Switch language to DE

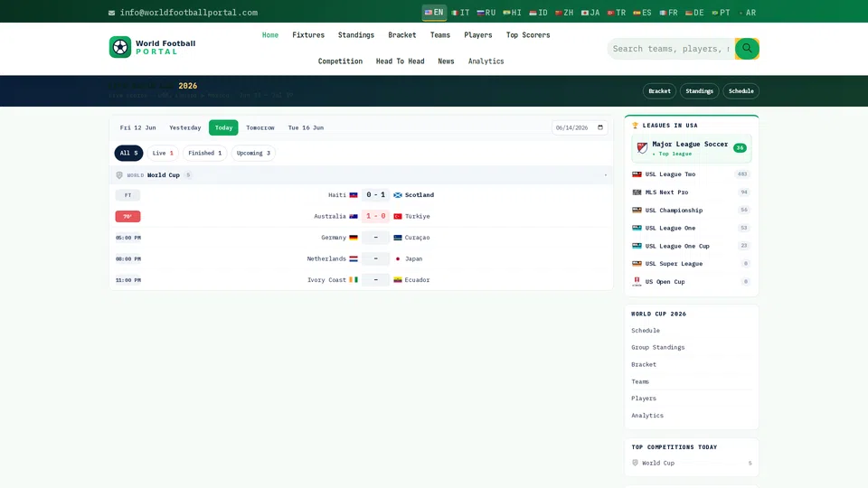pos(694,13)
